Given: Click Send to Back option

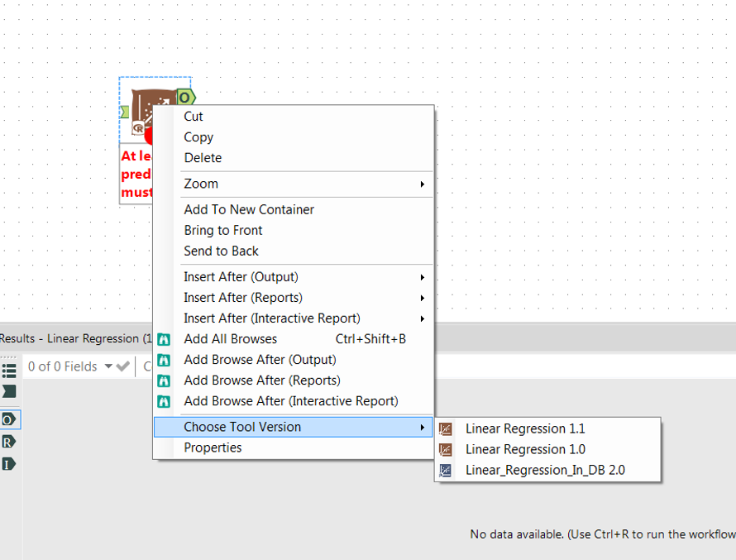Looking at the screenshot, I should [x=221, y=251].
